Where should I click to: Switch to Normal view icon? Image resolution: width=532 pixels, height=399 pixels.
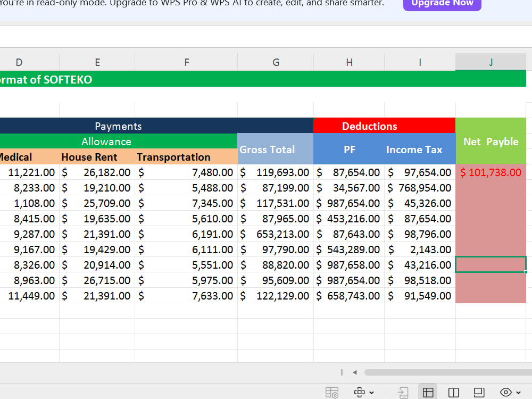[x=428, y=393]
